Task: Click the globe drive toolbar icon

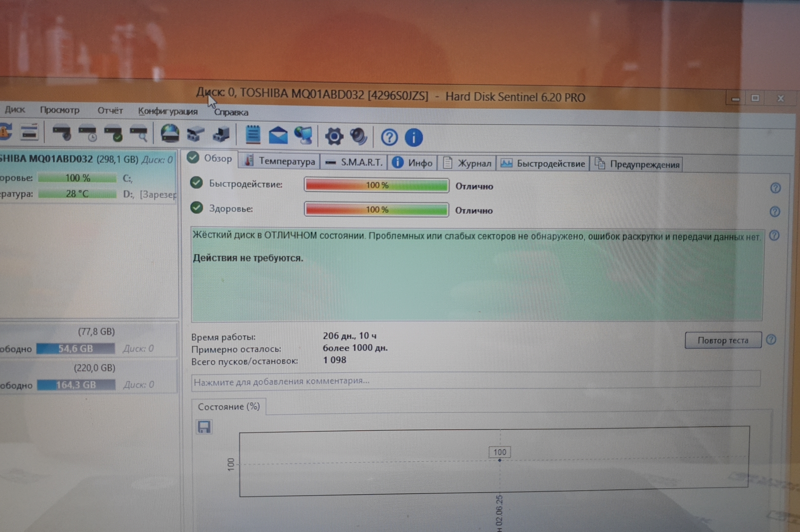Action: pos(170,133)
